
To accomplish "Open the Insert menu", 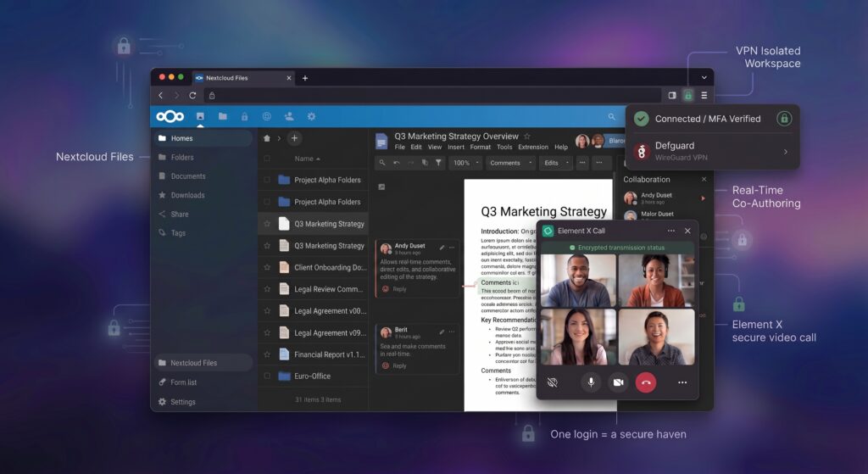I will (x=456, y=148).
